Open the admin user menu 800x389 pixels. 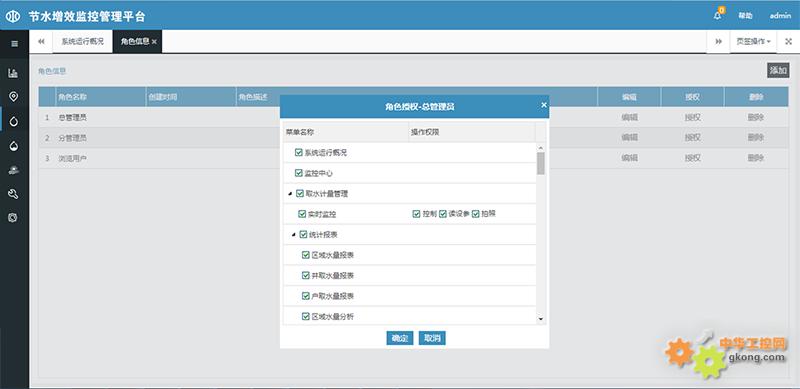[x=780, y=16]
